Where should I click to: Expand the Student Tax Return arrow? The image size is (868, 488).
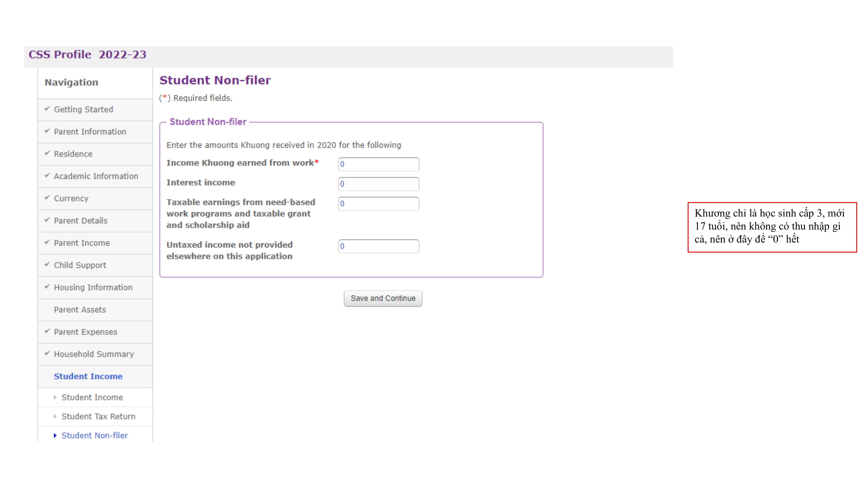pos(56,416)
